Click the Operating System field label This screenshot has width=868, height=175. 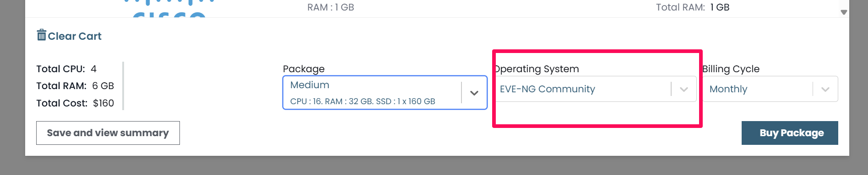(537, 69)
